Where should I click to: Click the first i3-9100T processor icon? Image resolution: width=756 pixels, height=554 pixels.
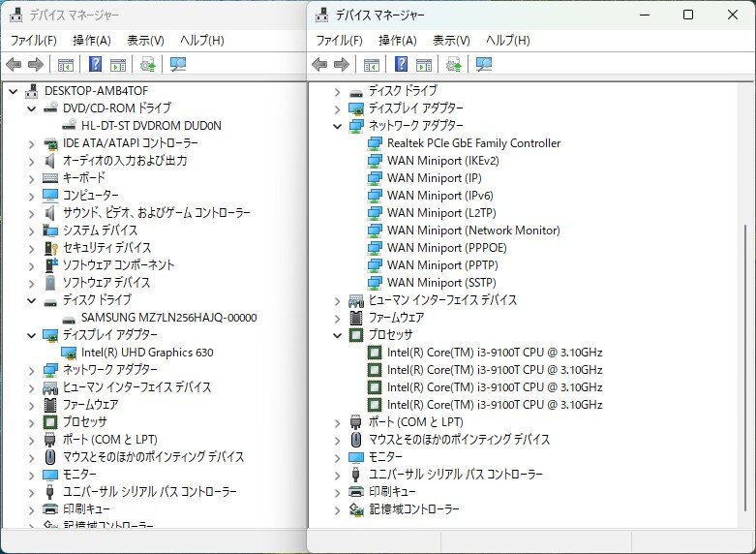tap(375, 353)
